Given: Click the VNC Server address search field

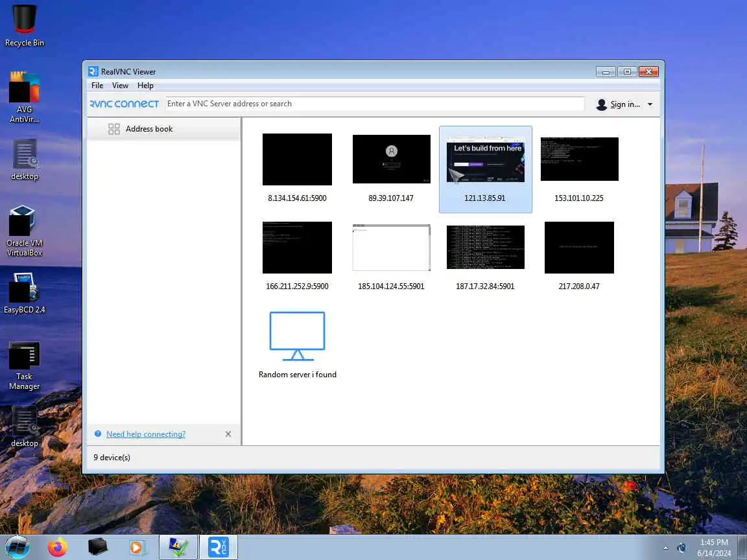Looking at the screenshot, I should (375, 104).
